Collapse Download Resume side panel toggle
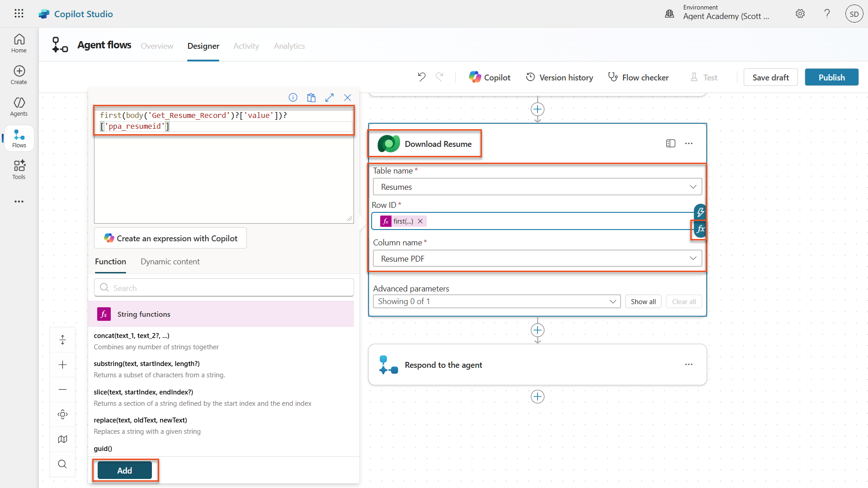Image resolution: width=868 pixels, height=488 pixels. (670, 144)
